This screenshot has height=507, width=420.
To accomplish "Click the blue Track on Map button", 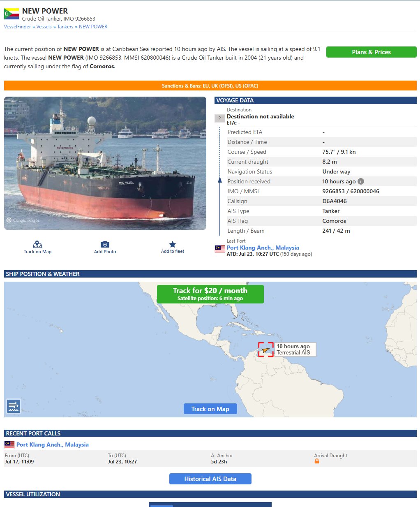I will 210,409.
